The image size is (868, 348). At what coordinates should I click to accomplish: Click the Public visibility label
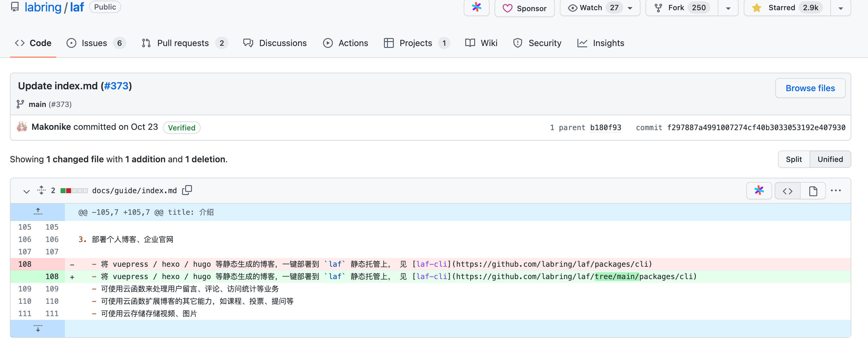tap(105, 7)
